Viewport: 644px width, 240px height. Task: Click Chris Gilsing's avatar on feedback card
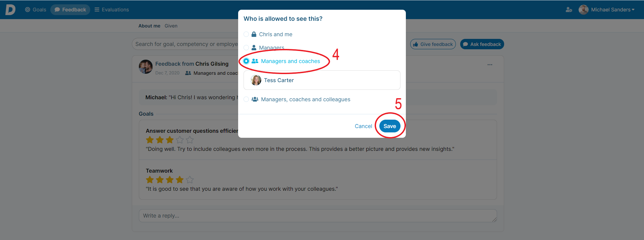pyautogui.click(x=146, y=67)
